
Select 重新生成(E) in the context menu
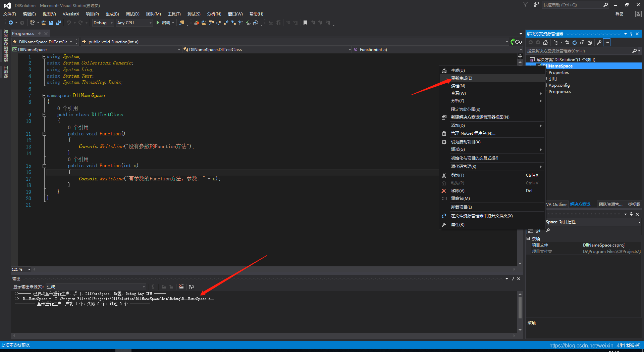462,78
